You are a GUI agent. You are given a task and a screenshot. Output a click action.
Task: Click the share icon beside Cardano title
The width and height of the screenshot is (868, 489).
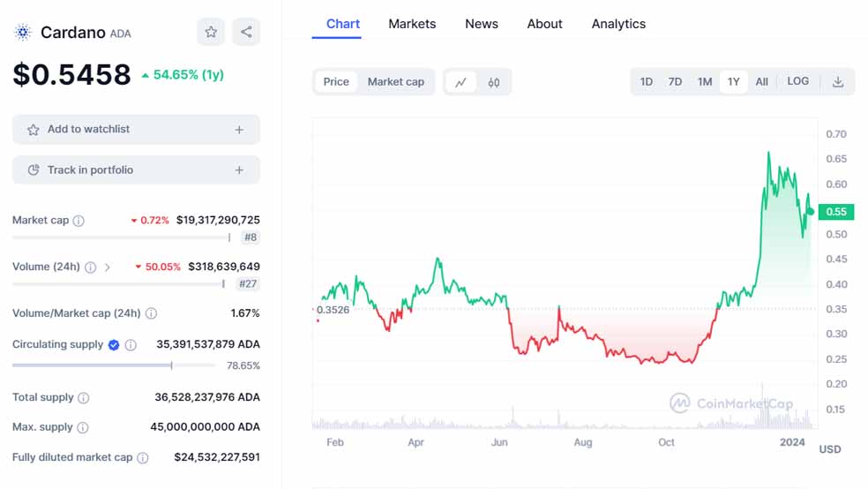246,33
